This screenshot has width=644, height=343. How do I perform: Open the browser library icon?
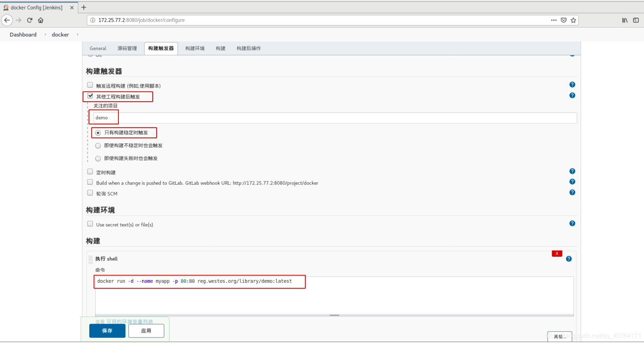tap(625, 20)
